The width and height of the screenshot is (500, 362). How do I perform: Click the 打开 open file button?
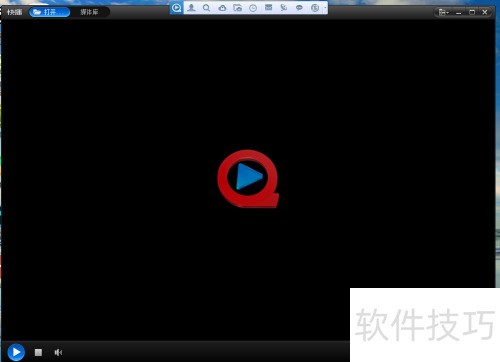click(49, 12)
